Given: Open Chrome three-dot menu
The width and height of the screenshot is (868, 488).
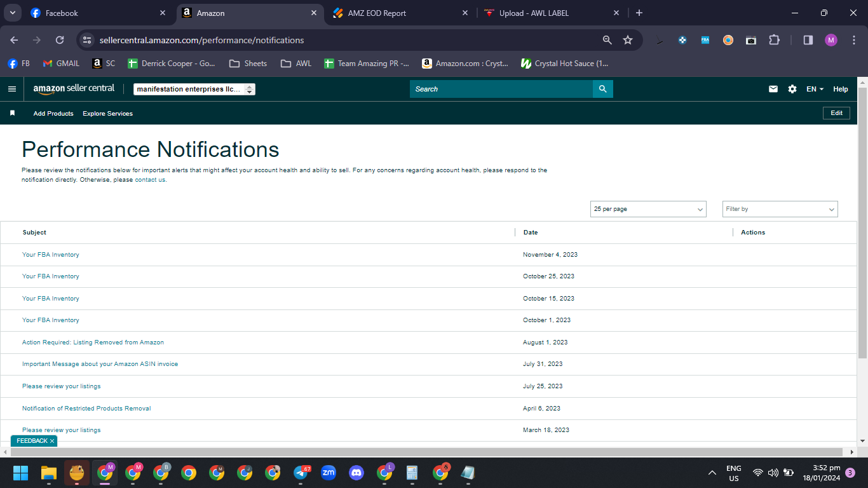Looking at the screenshot, I should (854, 40).
